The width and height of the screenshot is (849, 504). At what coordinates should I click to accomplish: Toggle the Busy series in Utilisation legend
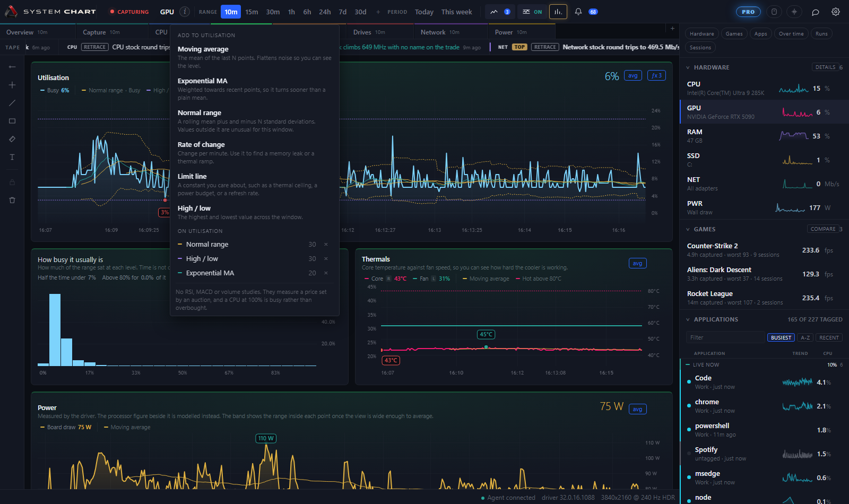(55, 90)
